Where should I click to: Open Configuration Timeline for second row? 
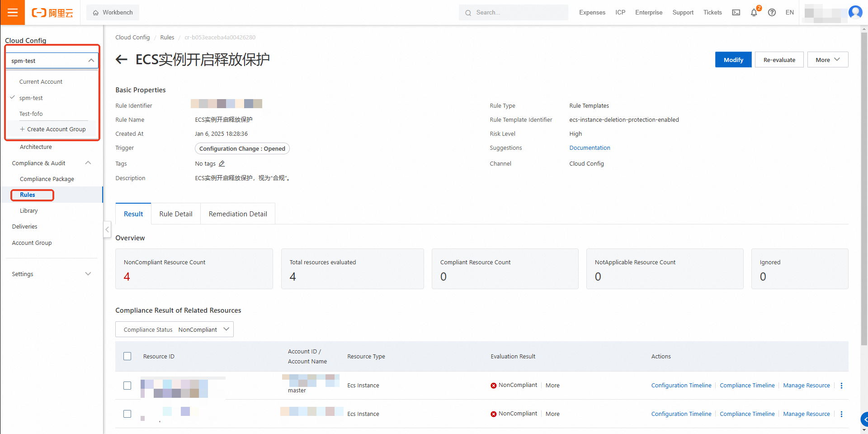click(x=681, y=414)
